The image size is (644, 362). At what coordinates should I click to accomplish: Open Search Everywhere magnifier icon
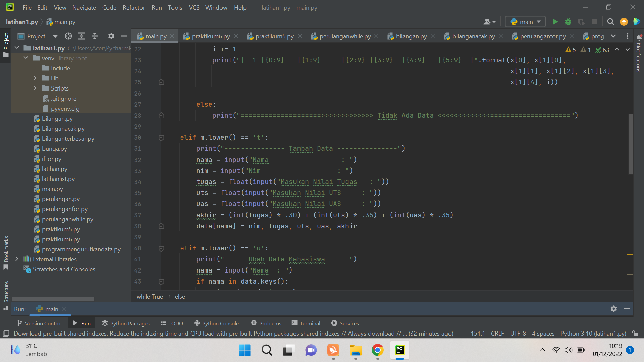click(611, 22)
